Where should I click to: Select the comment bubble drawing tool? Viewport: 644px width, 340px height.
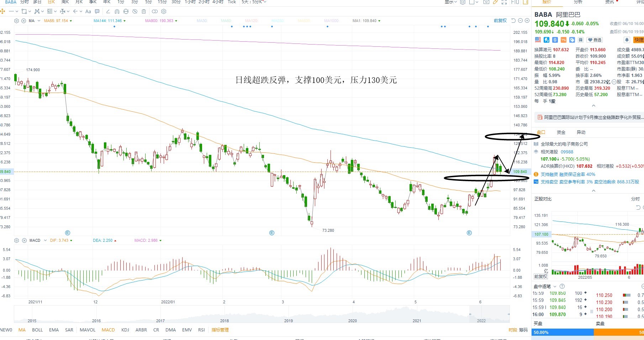pos(97,11)
